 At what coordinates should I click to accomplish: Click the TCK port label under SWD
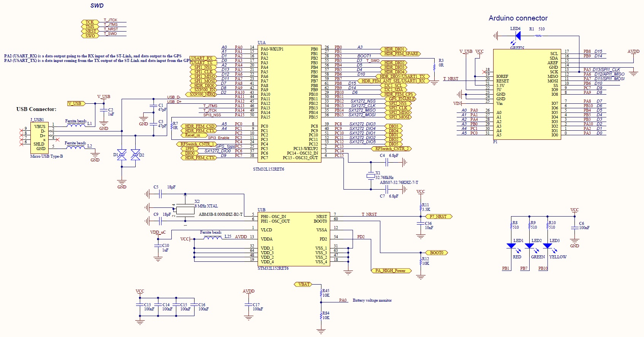tap(90, 22)
